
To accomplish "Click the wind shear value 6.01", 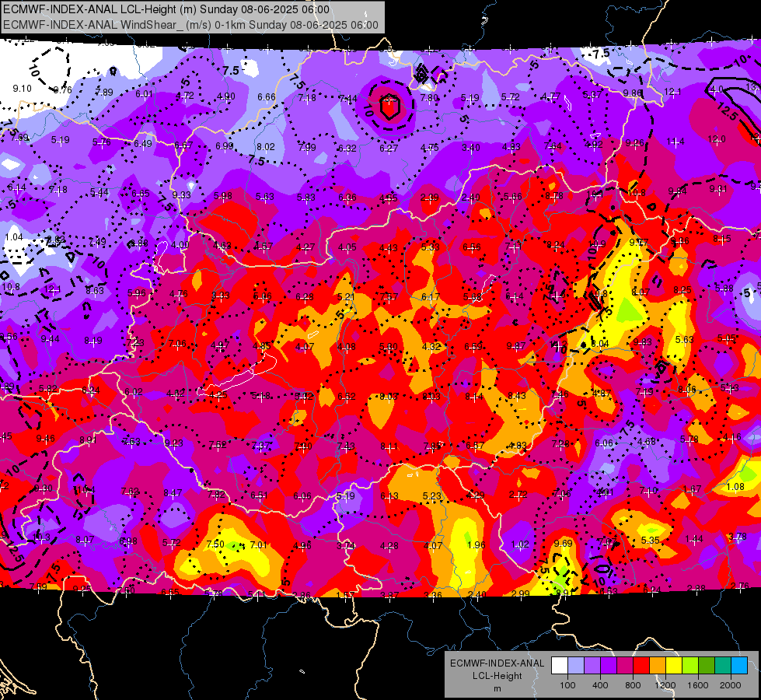I will 144,94.
